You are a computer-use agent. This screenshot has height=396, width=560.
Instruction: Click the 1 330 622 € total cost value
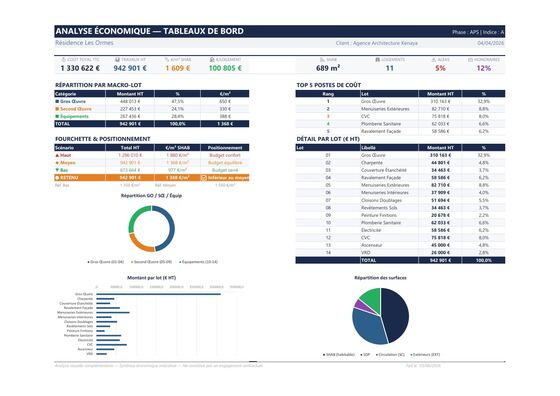(x=80, y=68)
